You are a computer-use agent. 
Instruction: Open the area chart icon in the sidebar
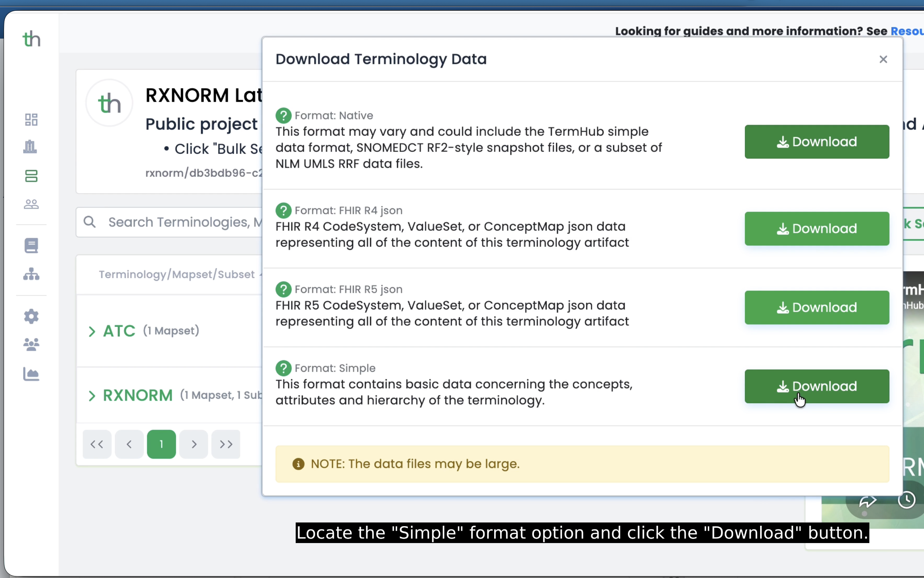[x=31, y=374]
